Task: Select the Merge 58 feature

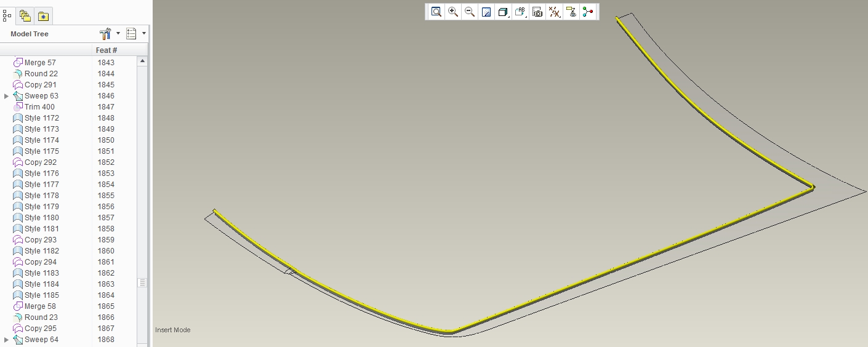Action: point(34,306)
